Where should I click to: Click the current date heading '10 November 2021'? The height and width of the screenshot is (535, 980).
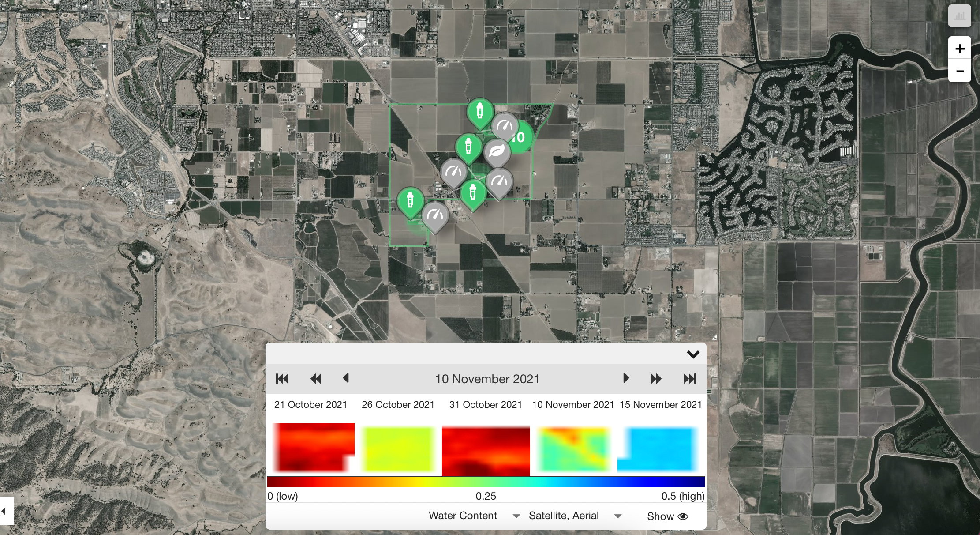pos(487,379)
